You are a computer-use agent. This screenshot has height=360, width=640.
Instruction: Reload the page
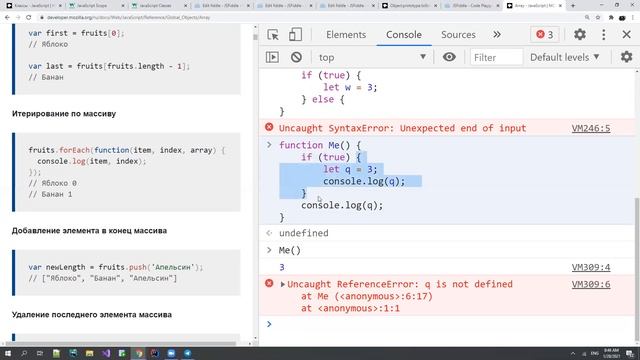(29, 18)
